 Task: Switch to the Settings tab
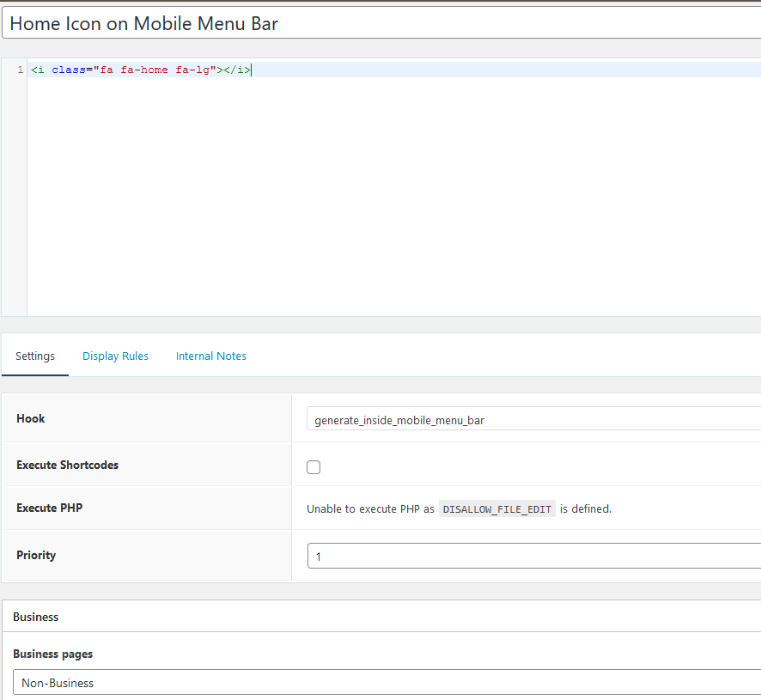[35, 356]
